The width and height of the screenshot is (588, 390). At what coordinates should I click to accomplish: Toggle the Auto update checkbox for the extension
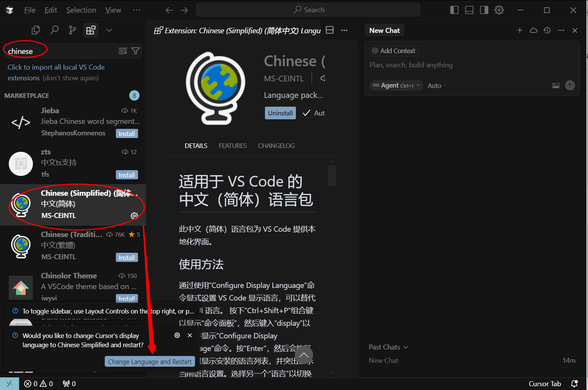tap(306, 113)
